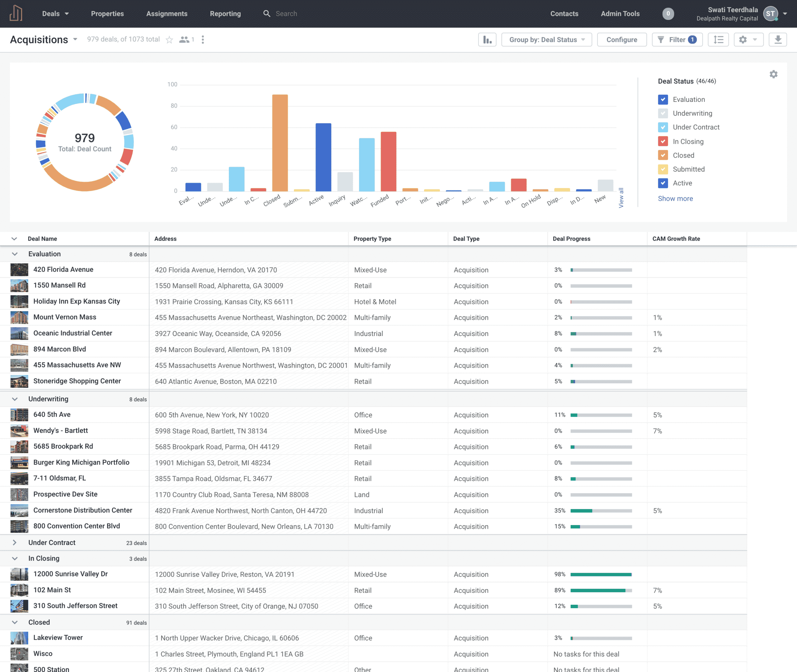Open the chart view toggle icon
The height and width of the screenshot is (672, 797).
488,39
